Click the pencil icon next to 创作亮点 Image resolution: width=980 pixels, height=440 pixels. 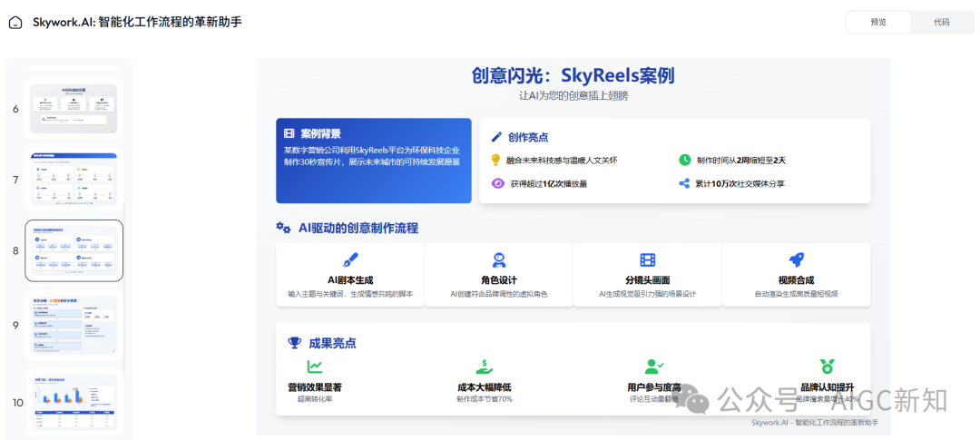pyautogui.click(x=497, y=137)
